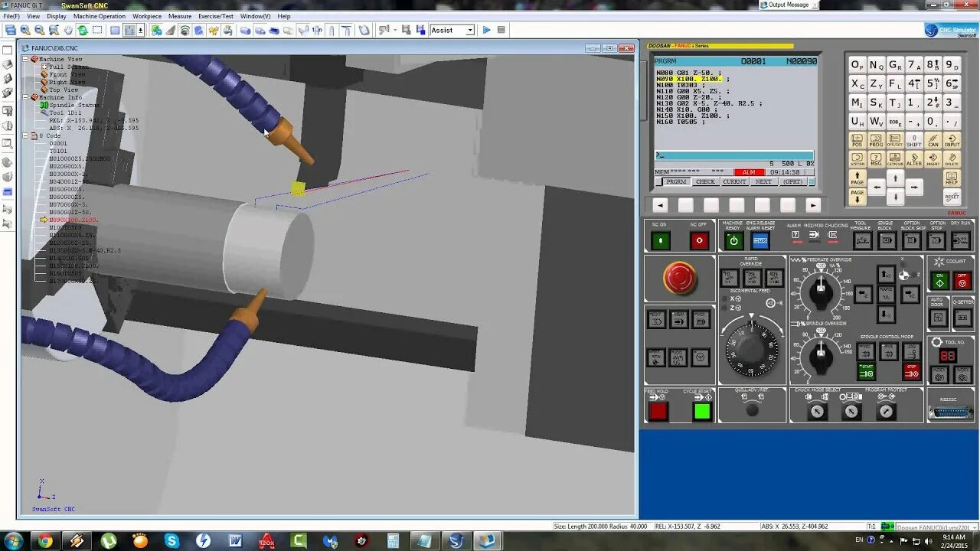Screen dimensions: 980x551
Task: Open the File(F) menu
Action: coord(11,16)
